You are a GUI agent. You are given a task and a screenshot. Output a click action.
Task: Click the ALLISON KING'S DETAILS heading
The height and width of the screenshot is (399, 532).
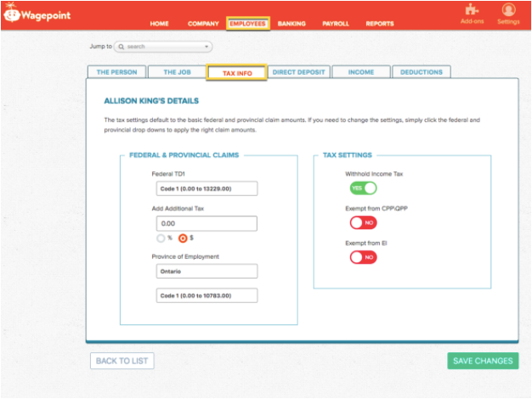click(151, 101)
